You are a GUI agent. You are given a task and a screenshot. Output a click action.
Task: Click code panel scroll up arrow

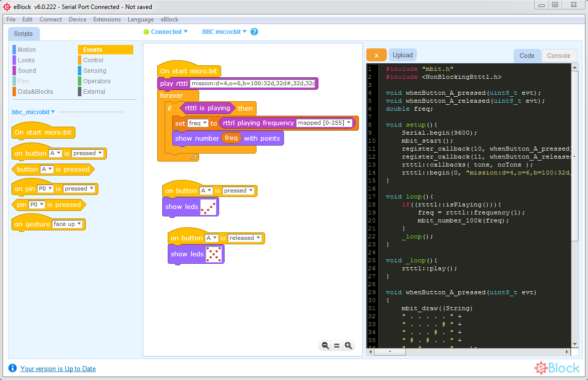(x=575, y=67)
